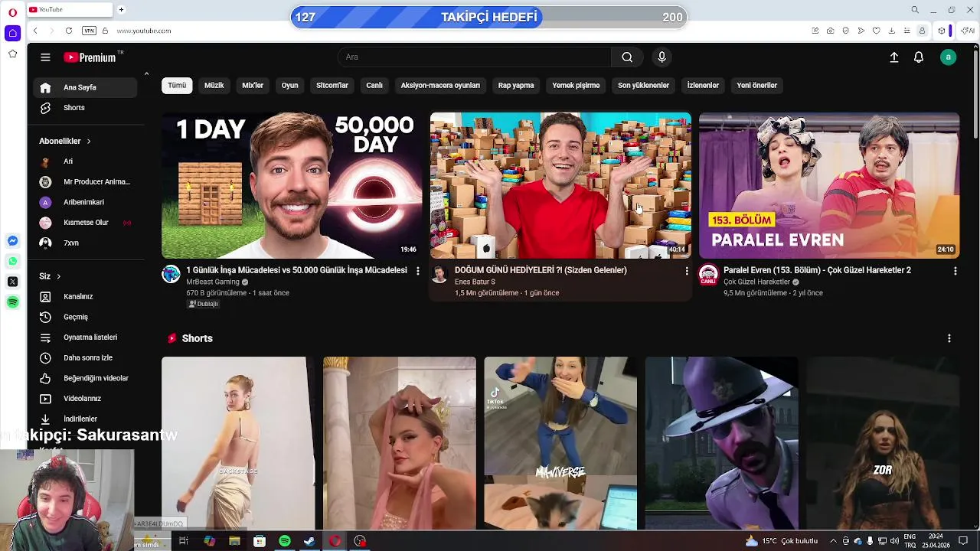Open the upload/create icon in the header
The height and width of the screenshot is (551, 980).
(x=893, y=57)
